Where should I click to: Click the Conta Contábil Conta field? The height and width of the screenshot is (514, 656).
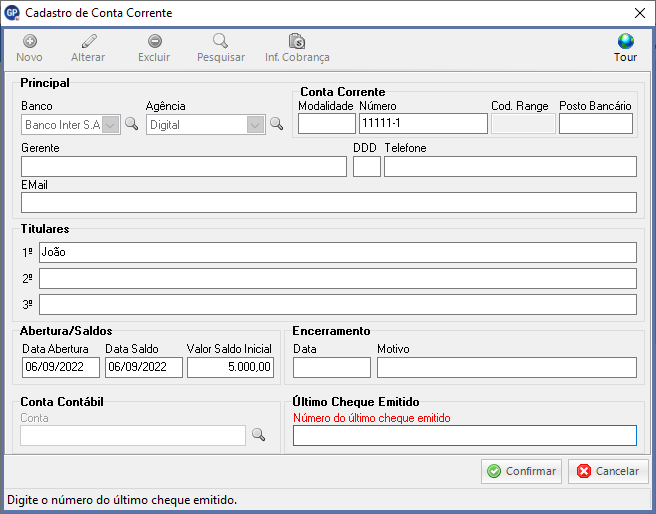click(x=133, y=435)
